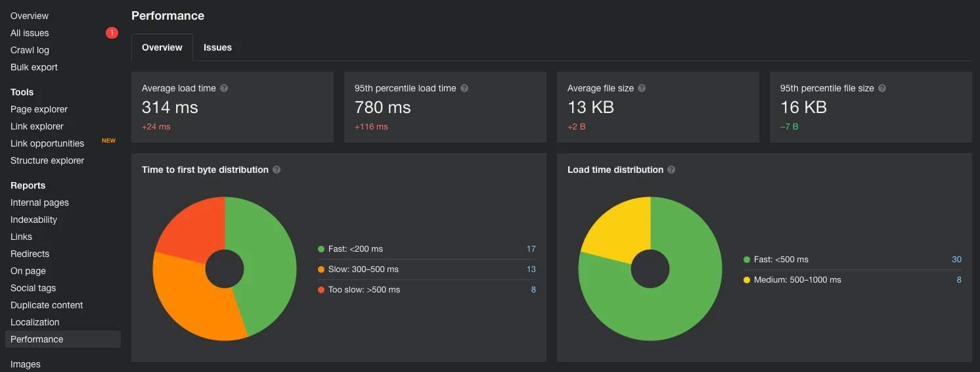Click the 780 ms percentile load time value
Viewport: 980px width, 372px height.
[383, 107]
